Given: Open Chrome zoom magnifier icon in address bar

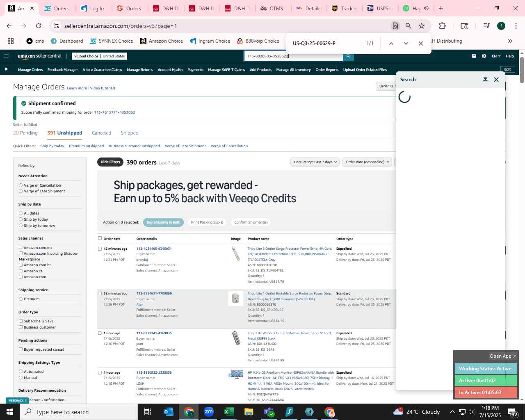Looking at the screenshot, I should point(409,26).
